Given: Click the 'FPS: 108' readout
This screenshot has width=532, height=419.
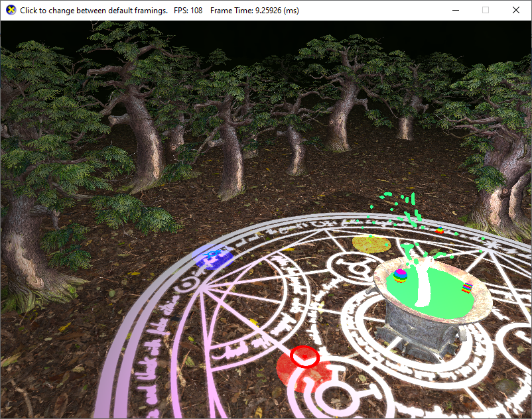Looking at the screenshot, I should (x=188, y=11).
